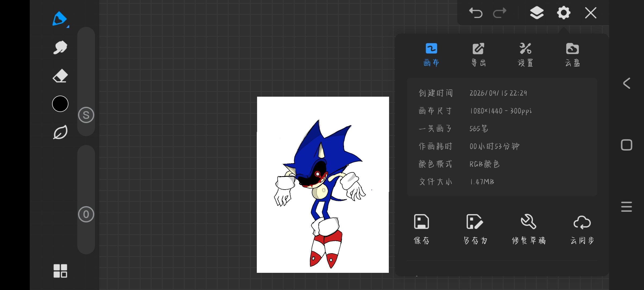This screenshot has width=644, height=290.
Task: Open the black color swatch
Action: coord(60,104)
